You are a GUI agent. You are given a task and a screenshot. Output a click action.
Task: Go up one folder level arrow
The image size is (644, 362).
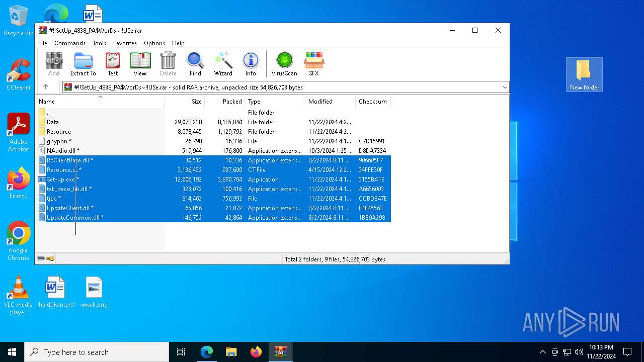point(46,87)
